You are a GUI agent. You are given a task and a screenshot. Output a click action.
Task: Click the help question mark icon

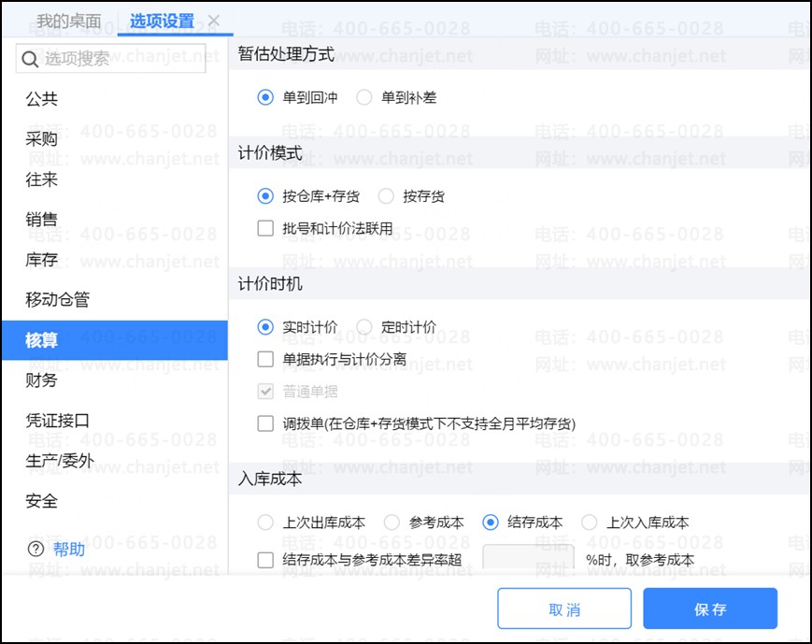click(x=36, y=549)
